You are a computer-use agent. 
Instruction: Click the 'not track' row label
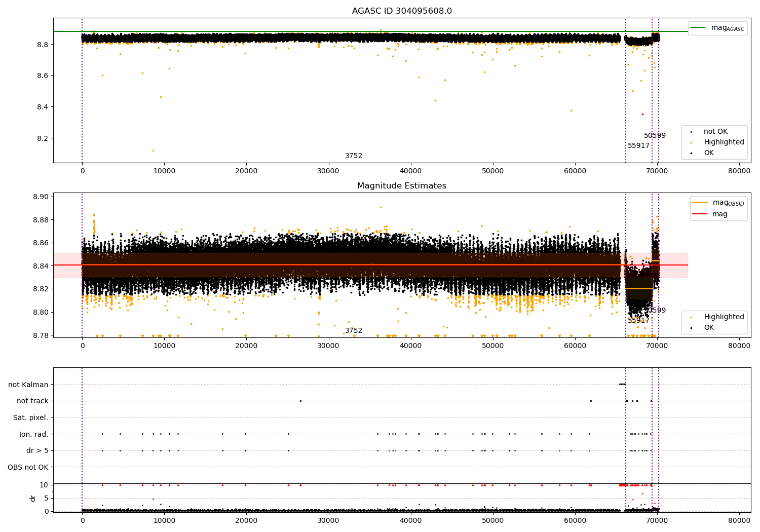pyautogui.click(x=32, y=401)
